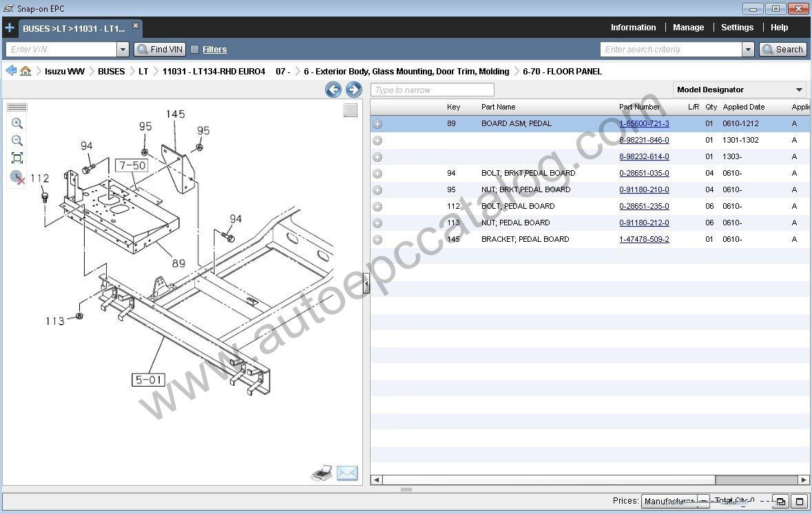812x514 pixels.
Task: Click the Find VIN button
Action: pos(160,49)
